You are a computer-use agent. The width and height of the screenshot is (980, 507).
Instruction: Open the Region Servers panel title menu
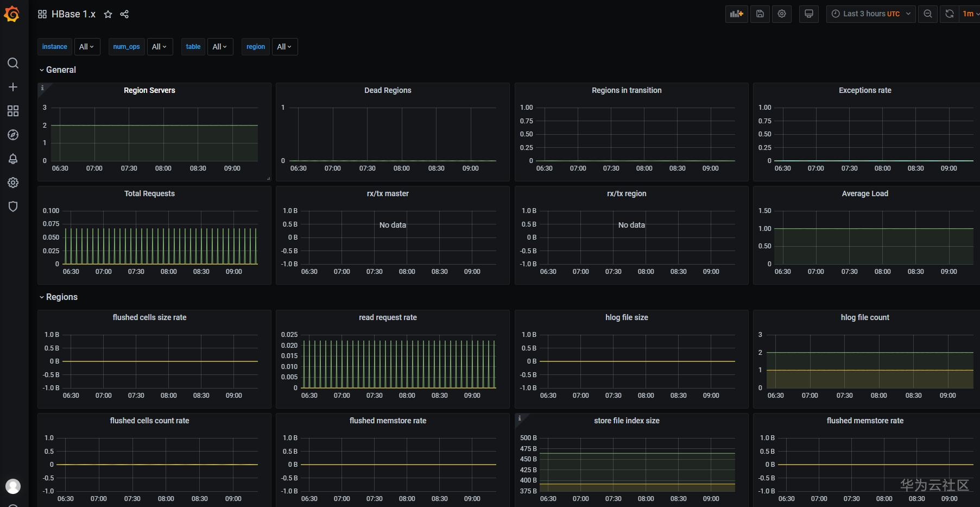click(x=149, y=90)
